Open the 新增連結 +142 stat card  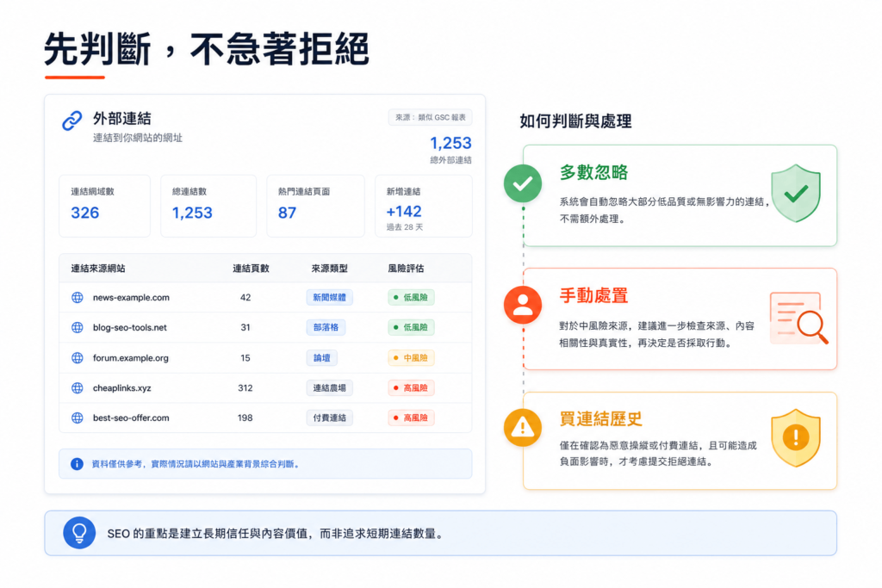point(424,206)
